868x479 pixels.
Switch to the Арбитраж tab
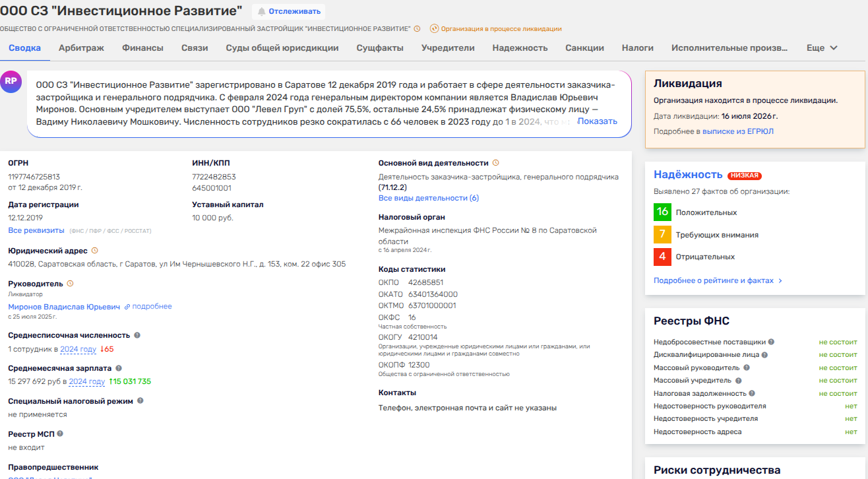pyautogui.click(x=81, y=48)
